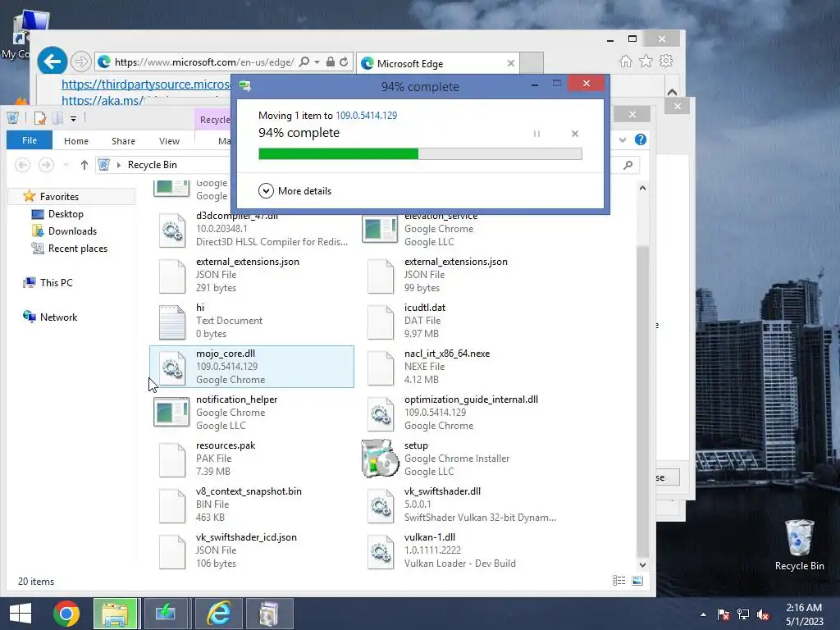This screenshot has height=630, width=840.
Task: Open IE home page icon
Action: click(x=626, y=61)
